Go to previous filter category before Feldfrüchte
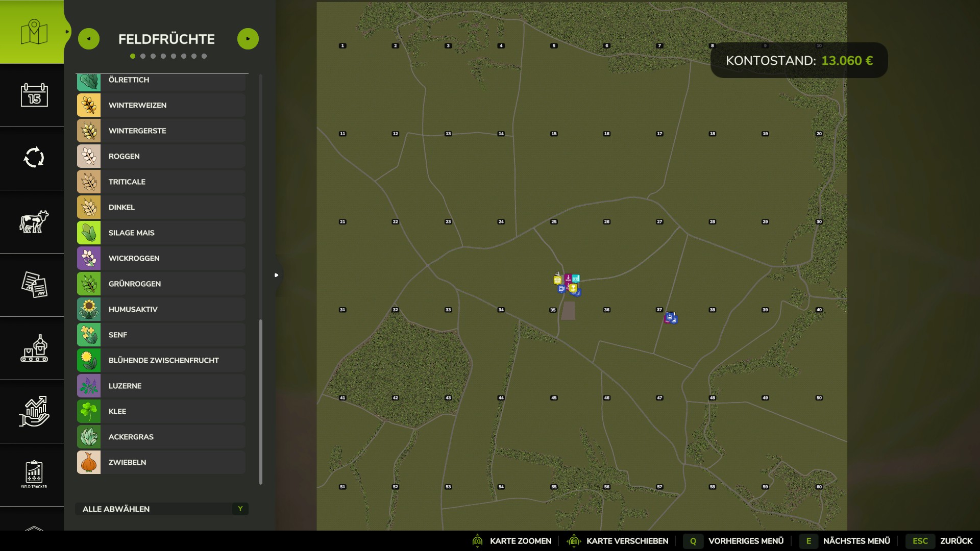980x551 pixels. (89, 39)
